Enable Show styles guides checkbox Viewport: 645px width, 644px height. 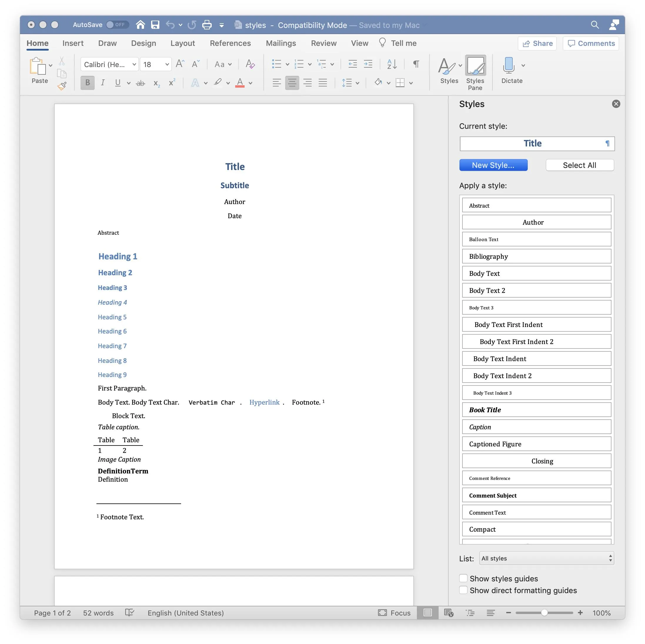pyautogui.click(x=463, y=578)
